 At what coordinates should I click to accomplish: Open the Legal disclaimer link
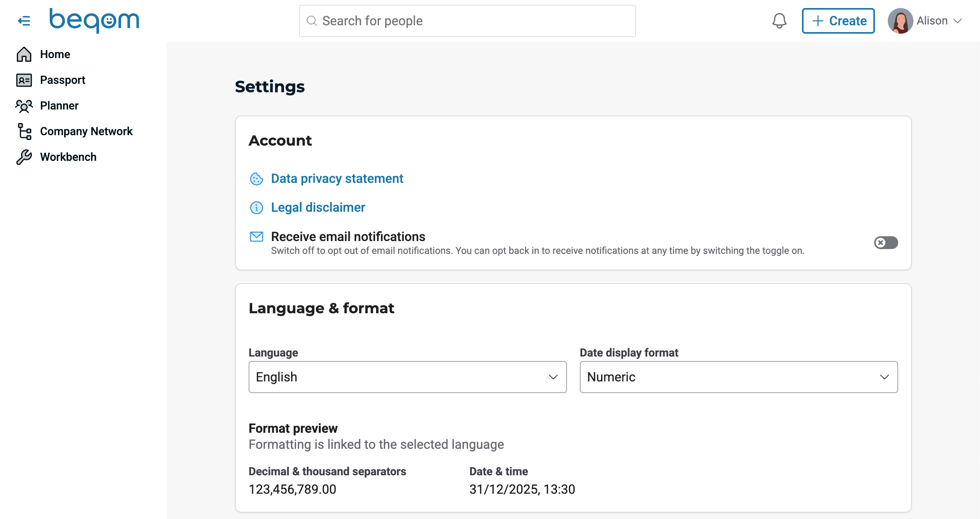[x=318, y=207]
